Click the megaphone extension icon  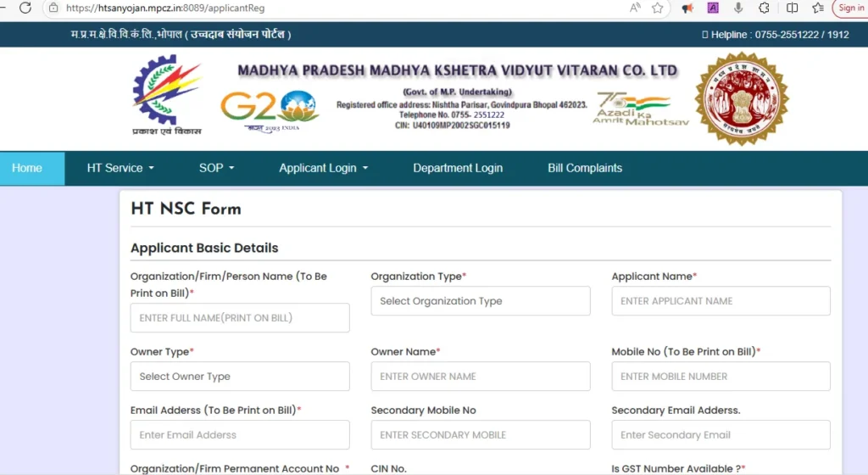(x=687, y=8)
